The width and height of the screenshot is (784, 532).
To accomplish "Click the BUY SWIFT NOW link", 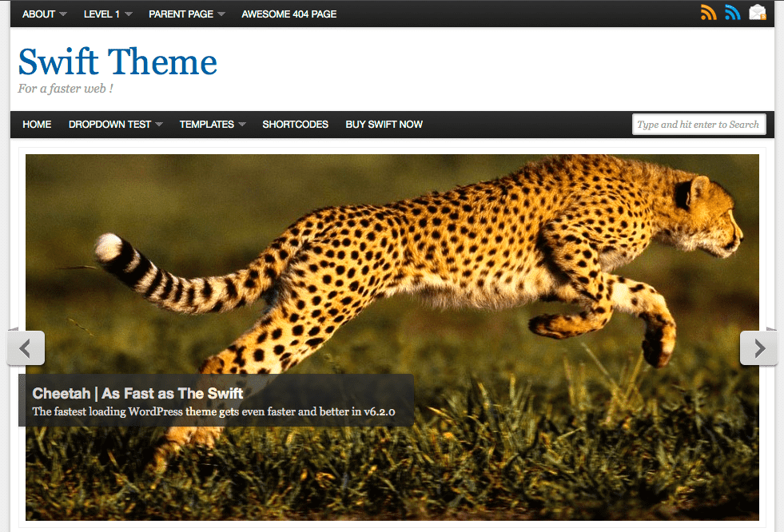I will point(384,125).
